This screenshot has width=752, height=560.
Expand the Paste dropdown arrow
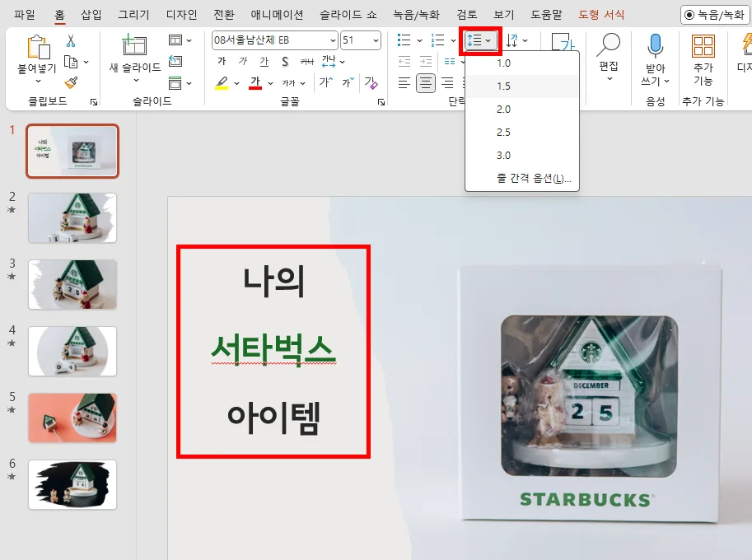click(38, 80)
